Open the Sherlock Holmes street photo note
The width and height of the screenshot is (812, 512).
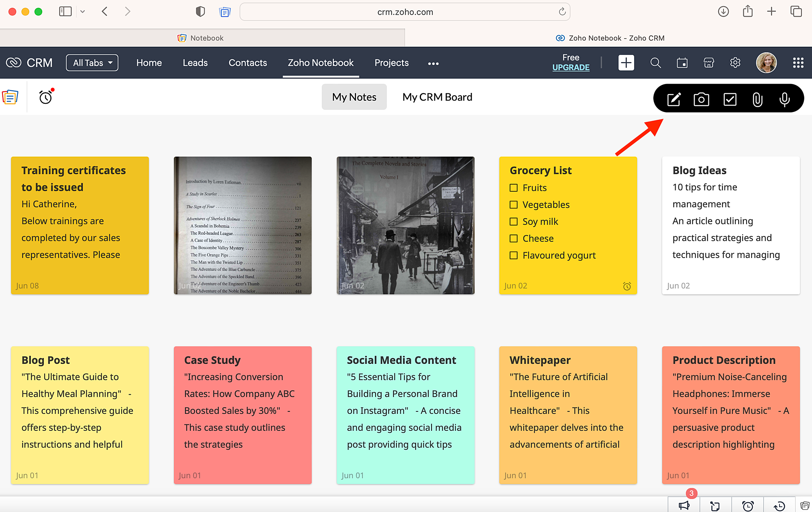(405, 225)
